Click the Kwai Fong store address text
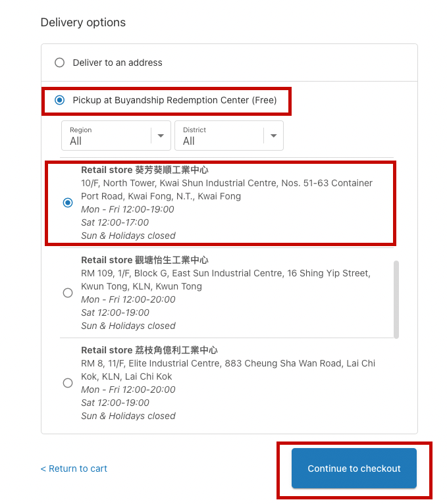Screen dimensions: 447x504 [226, 189]
